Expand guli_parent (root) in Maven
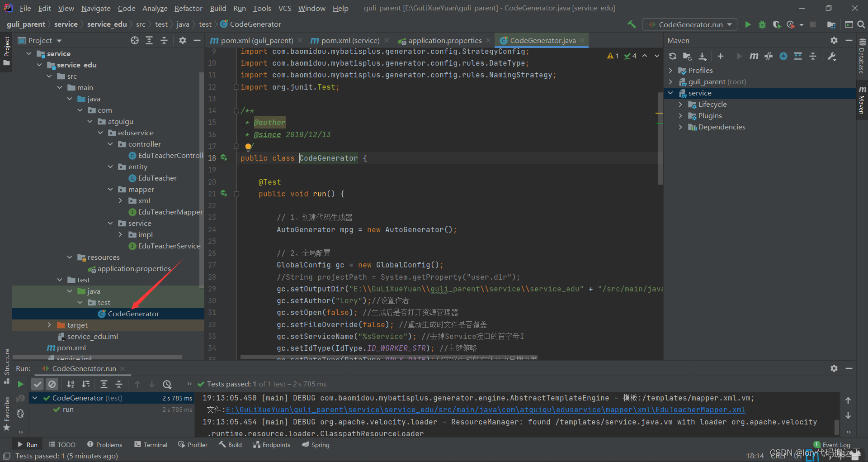Viewport: 868px width, 462px height. [x=670, y=81]
